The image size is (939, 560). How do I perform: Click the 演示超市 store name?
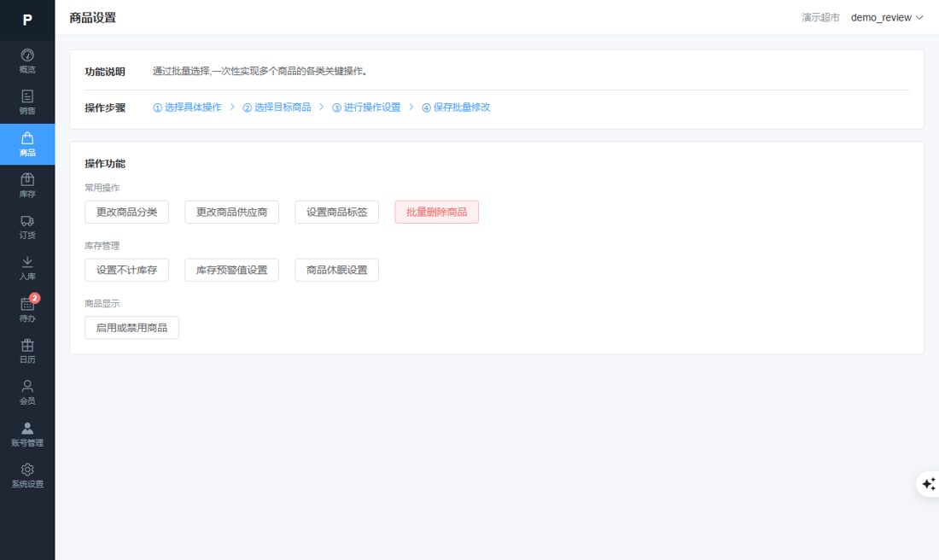point(820,17)
